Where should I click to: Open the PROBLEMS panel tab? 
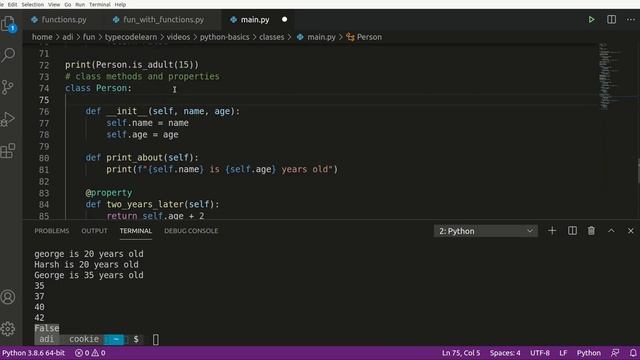52,231
